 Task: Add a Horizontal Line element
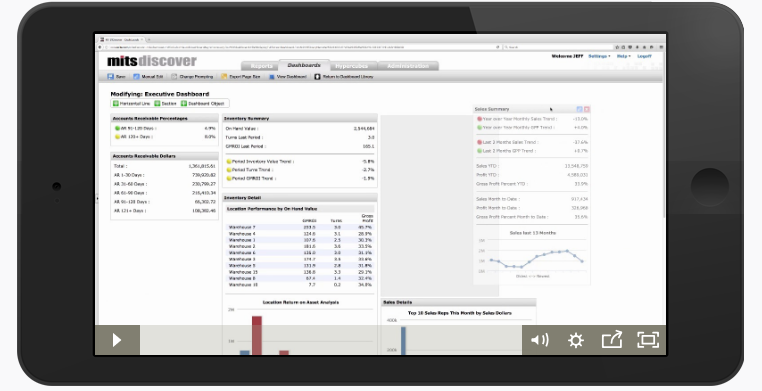(x=132, y=103)
